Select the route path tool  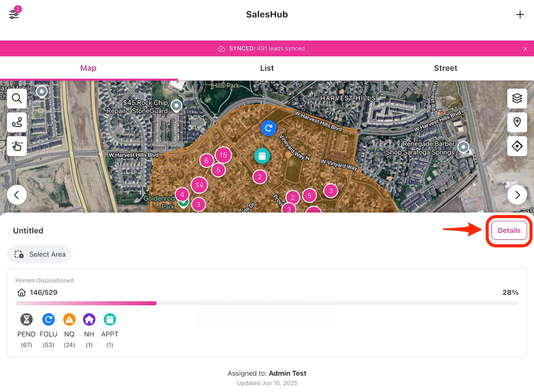click(x=17, y=122)
